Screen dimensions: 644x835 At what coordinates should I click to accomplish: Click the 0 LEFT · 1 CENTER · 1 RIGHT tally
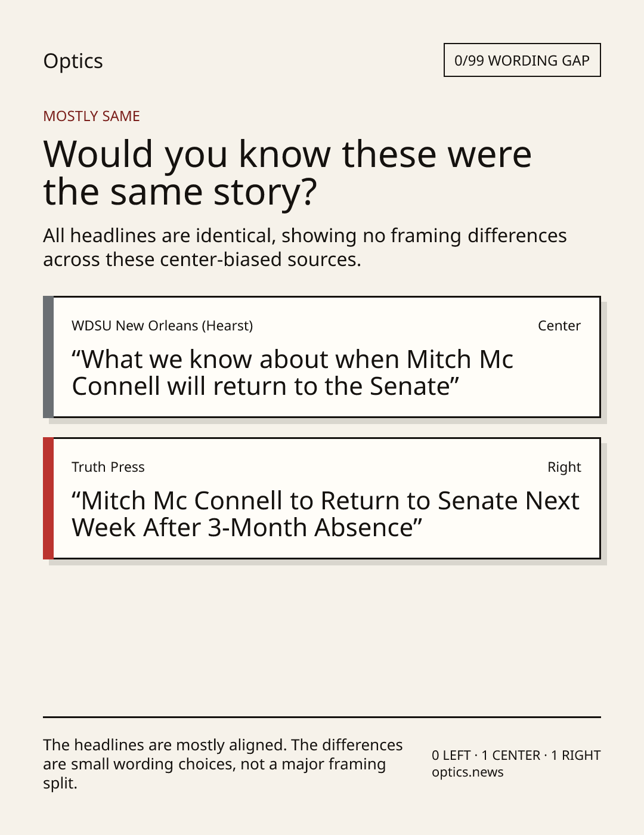tap(516, 755)
